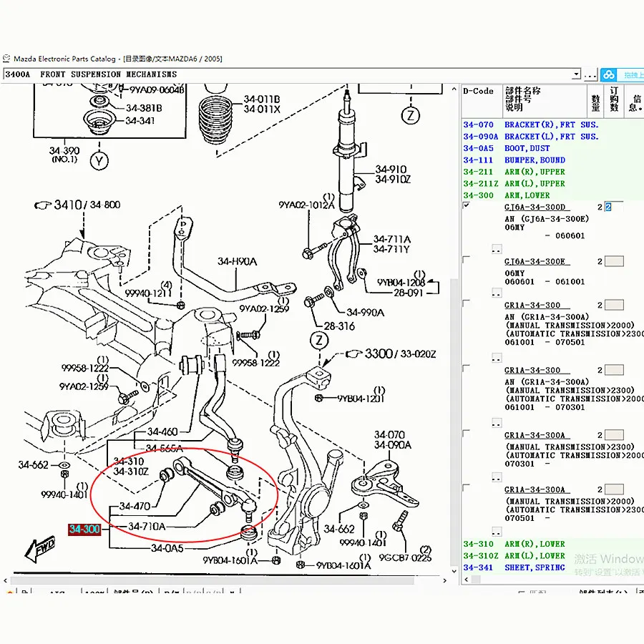Click the 34-470 callout in the diagram
644x644 pixels.
(135, 506)
